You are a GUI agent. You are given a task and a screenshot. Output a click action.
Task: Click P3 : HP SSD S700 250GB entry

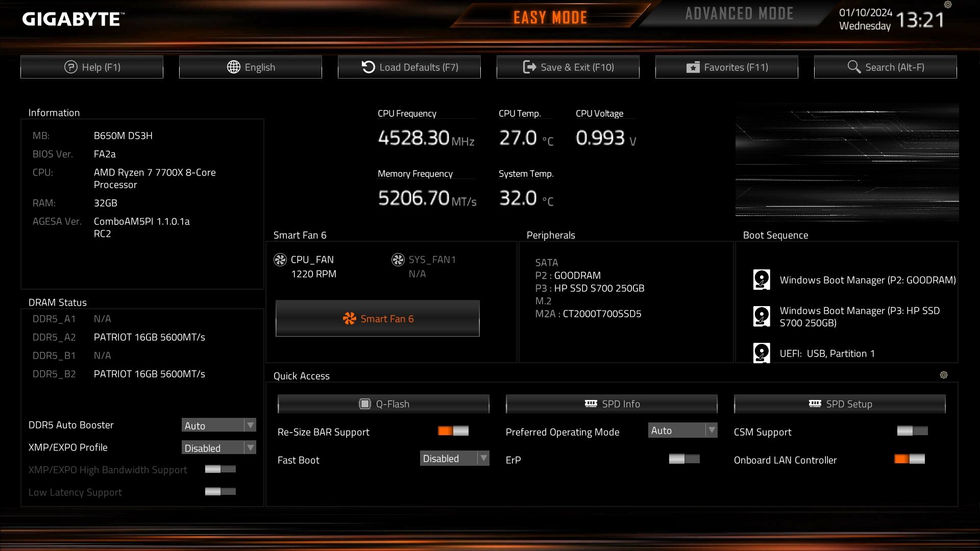(x=590, y=288)
